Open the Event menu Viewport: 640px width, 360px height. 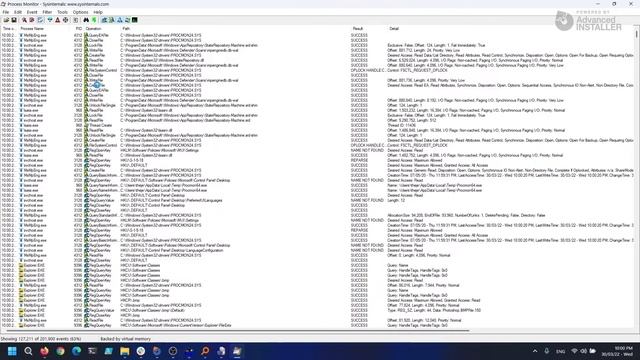tap(32, 12)
